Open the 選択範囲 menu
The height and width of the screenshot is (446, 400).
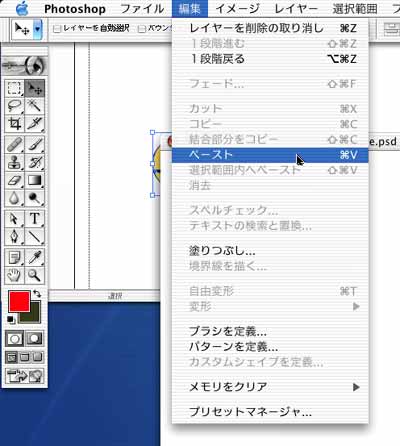tap(355, 9)
